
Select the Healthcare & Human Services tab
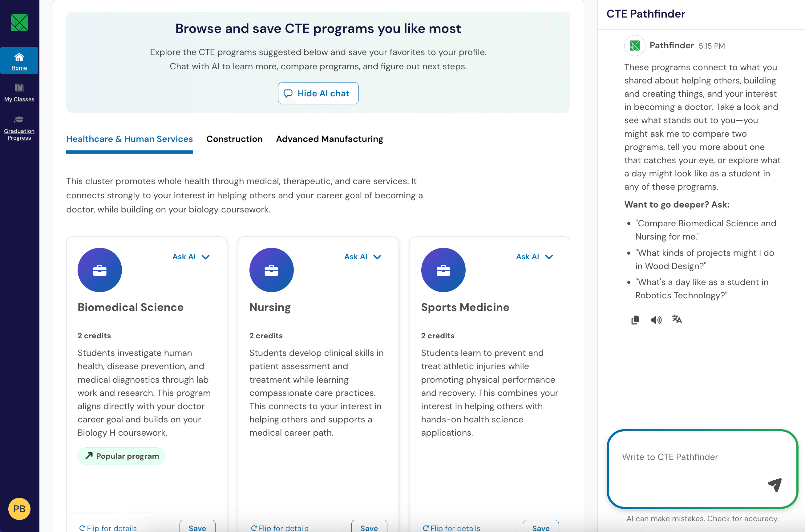(x=130, y=139)
